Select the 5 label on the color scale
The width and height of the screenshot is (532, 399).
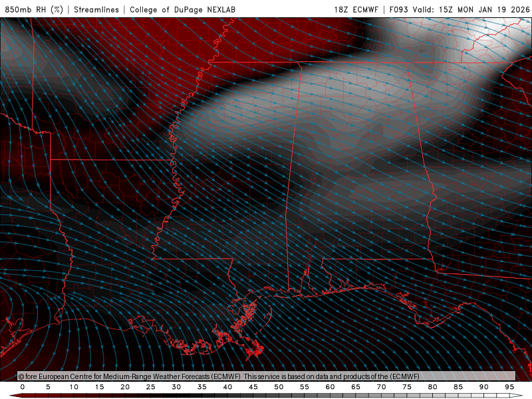point(48,387)
